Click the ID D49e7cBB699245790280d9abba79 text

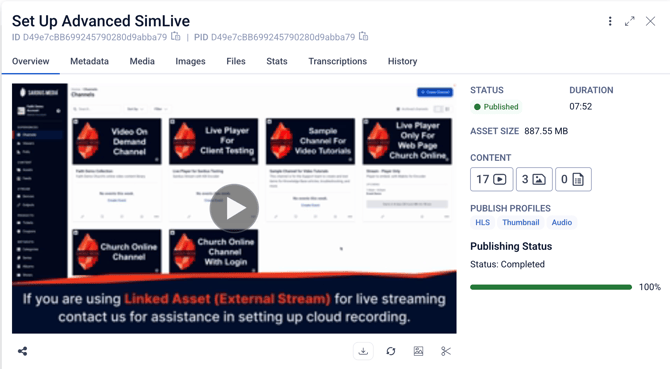point(89,37)
